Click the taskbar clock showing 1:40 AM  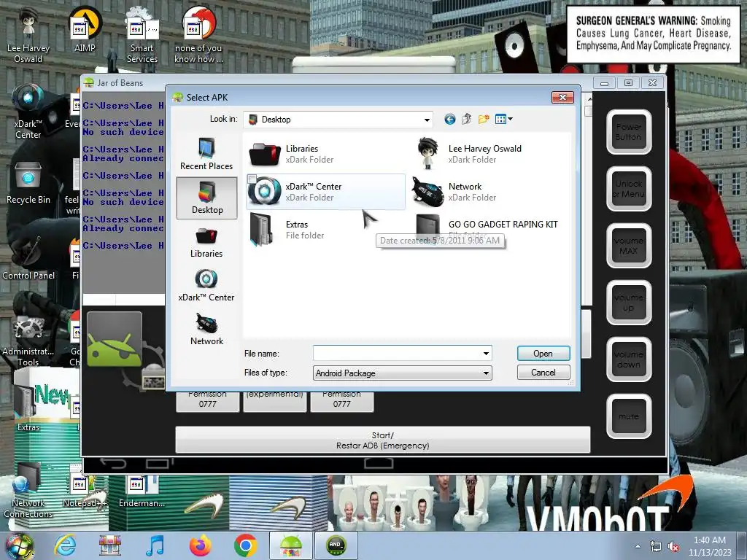(710, 546)
